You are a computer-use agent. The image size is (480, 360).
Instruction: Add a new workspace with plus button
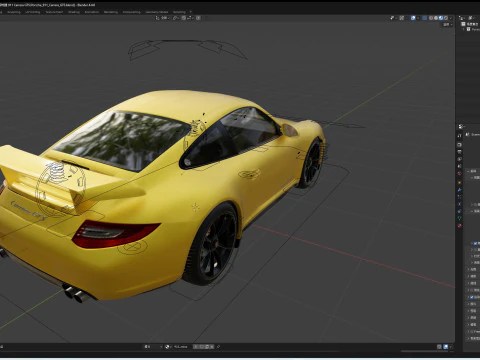coord(191,12)
